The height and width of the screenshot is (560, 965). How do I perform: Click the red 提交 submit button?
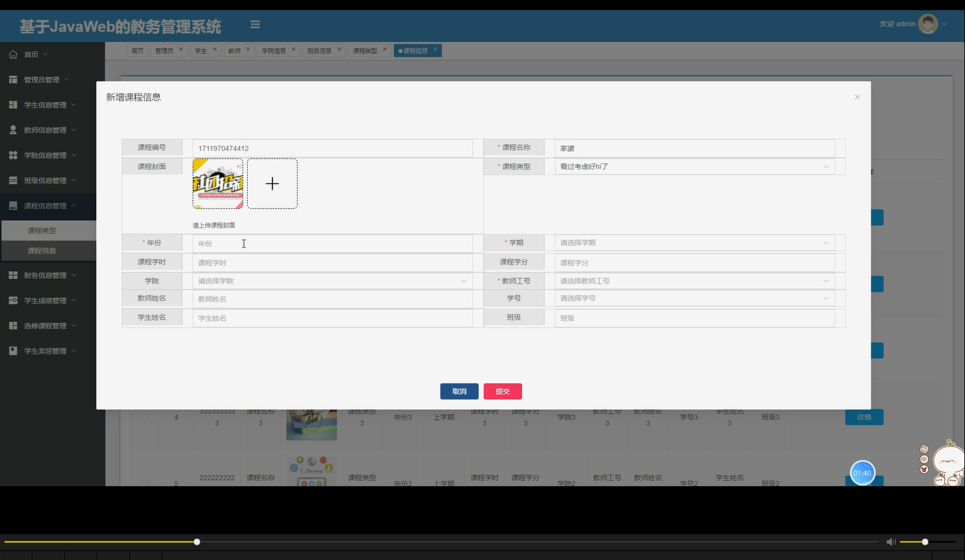pos(502,391)
